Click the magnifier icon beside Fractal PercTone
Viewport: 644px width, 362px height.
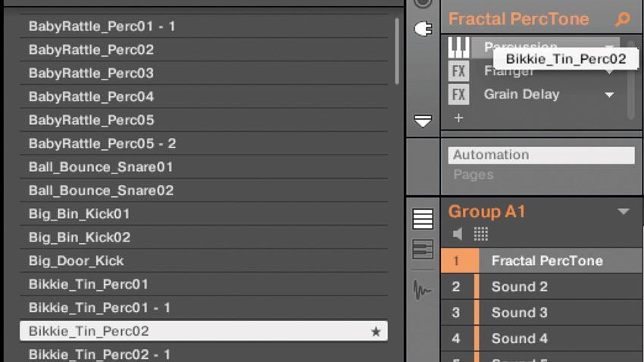point(623,19)
